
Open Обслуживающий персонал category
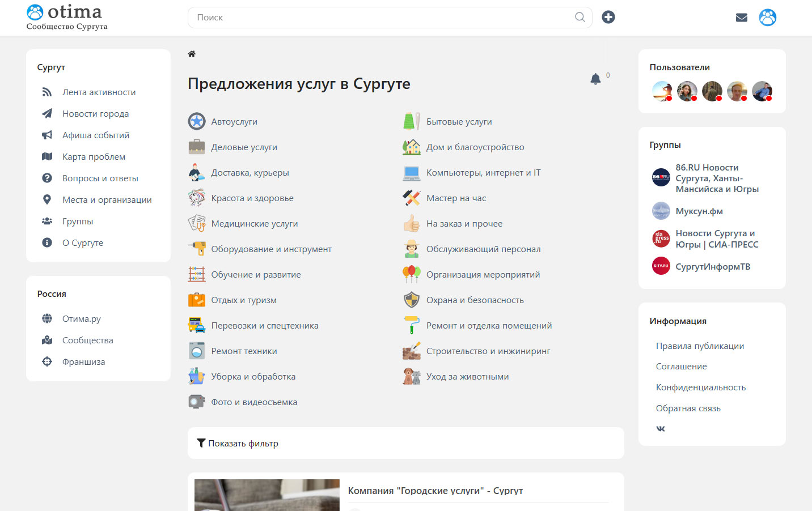483,249
